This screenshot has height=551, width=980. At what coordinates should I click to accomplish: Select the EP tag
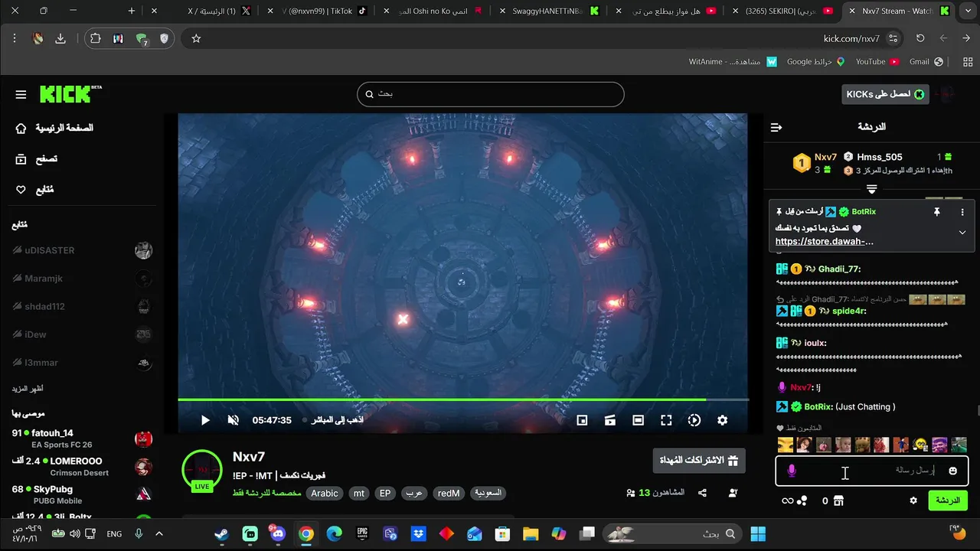pyautogui.click(x=385, y=494)
